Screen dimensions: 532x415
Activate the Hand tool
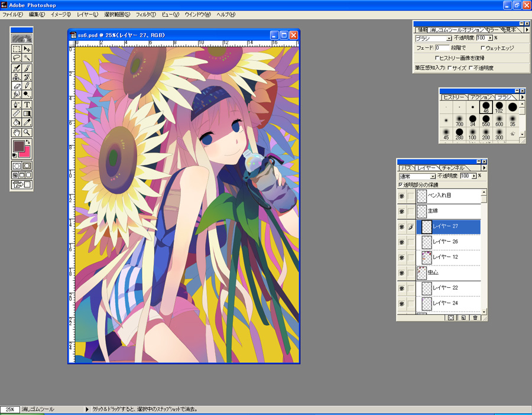17,132
